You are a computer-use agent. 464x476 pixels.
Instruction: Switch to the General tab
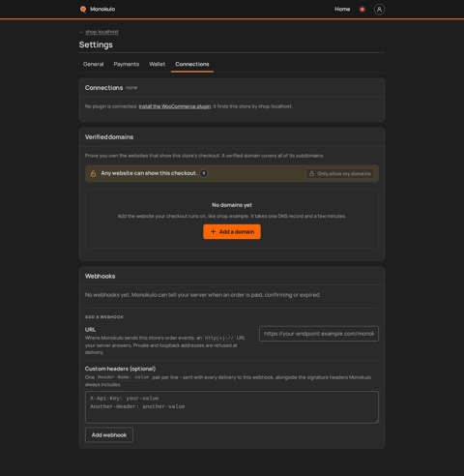(94, 64)
